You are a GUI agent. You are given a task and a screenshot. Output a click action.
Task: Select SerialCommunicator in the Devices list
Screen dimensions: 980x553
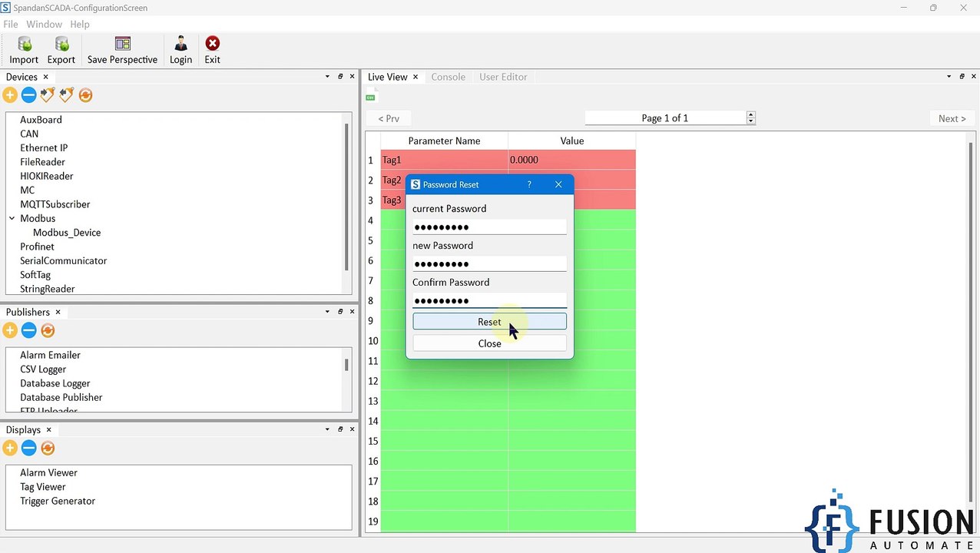point(63,261)
